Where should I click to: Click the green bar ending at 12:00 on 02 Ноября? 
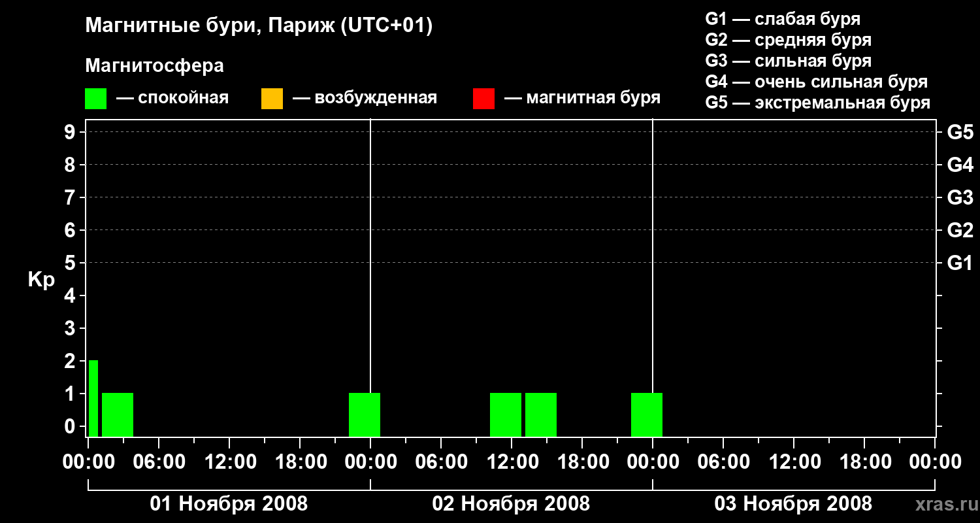[x=506, y=414]
